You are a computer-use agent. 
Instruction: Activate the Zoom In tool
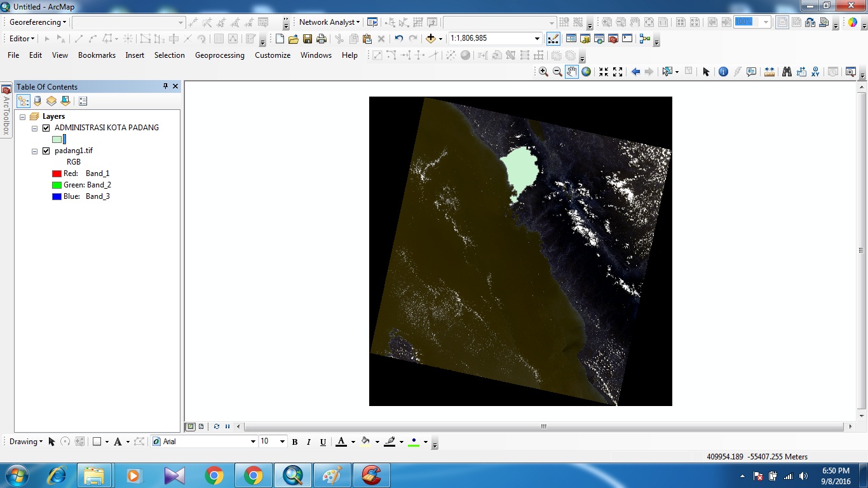[543, 71]
